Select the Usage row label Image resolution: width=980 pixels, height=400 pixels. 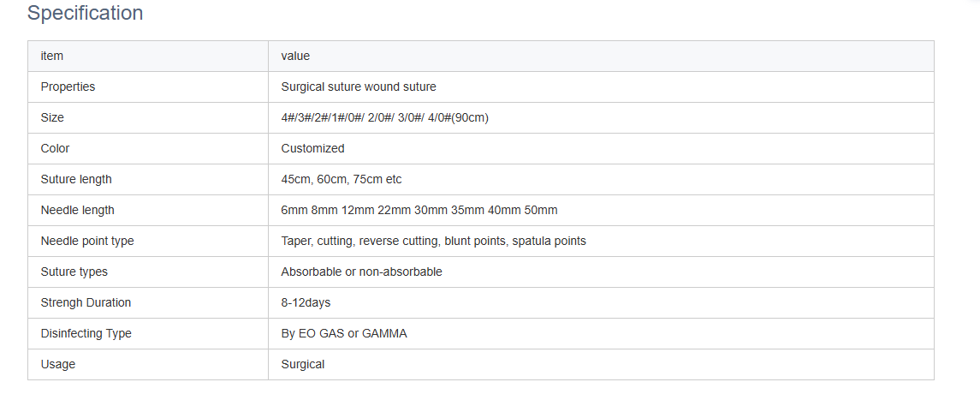coord(58,364)
